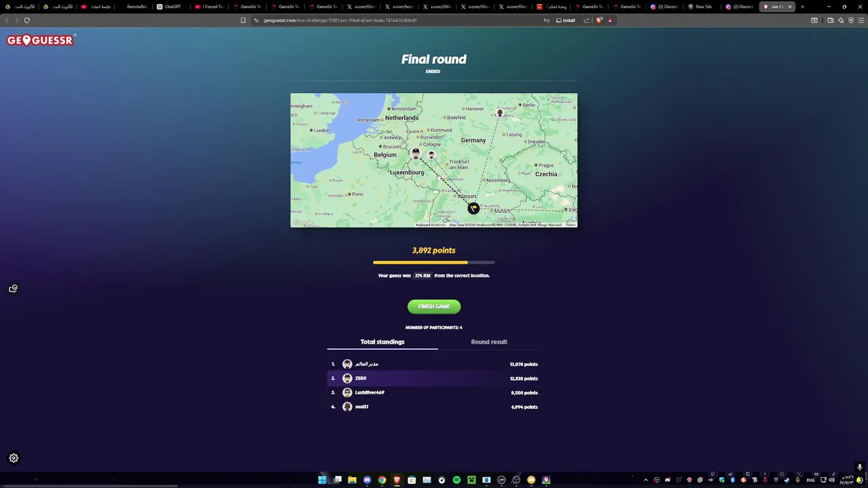
Task: Click the Install app button in address bar
Action: click(566, 20)
